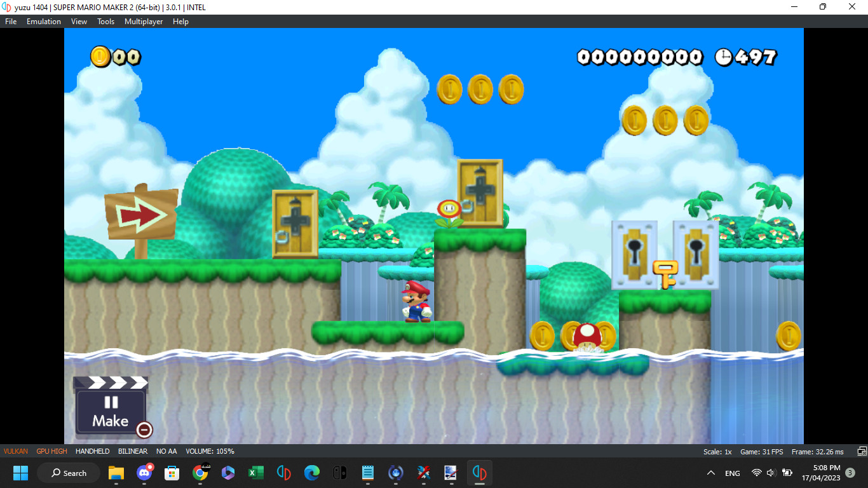Open Google Chrome from the taskbar
The image size is (868, 488).
pos(201,473)
